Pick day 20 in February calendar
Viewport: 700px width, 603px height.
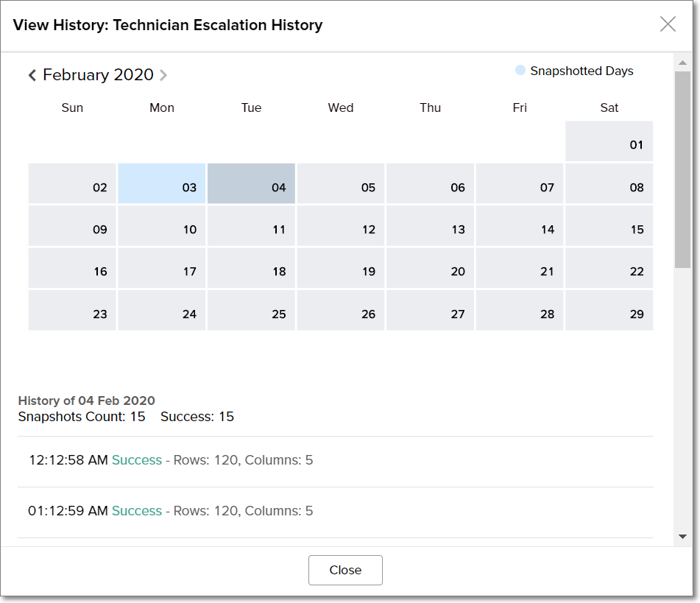[430, 268]
